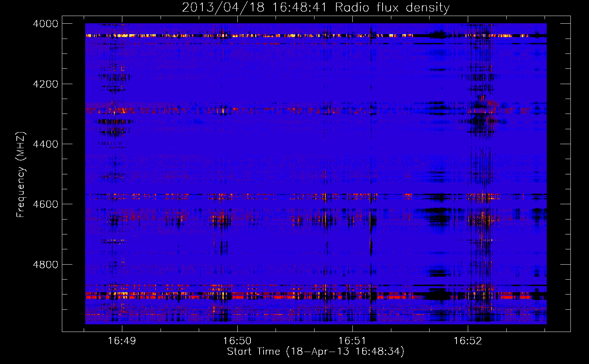Click the '16:52' time axis label
Viewport: 589px width, 364px height.
click(468, 341)
